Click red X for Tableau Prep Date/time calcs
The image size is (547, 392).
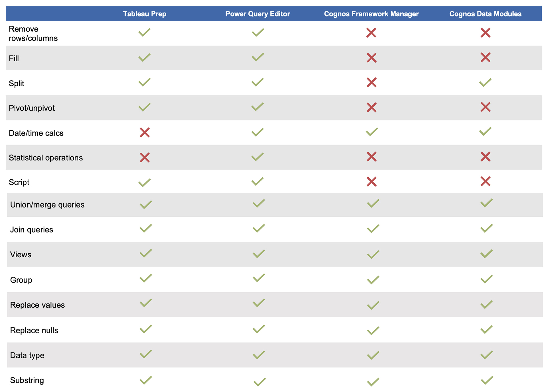pos(145,133)
